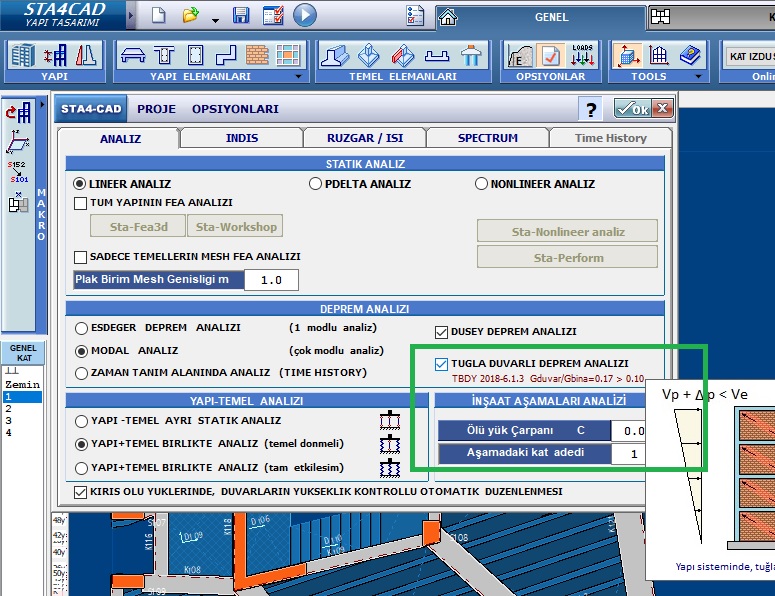Uncheck TUGLA DUVARLI DEPREM ANALIZI checkbox

click(x=442, y=363)
